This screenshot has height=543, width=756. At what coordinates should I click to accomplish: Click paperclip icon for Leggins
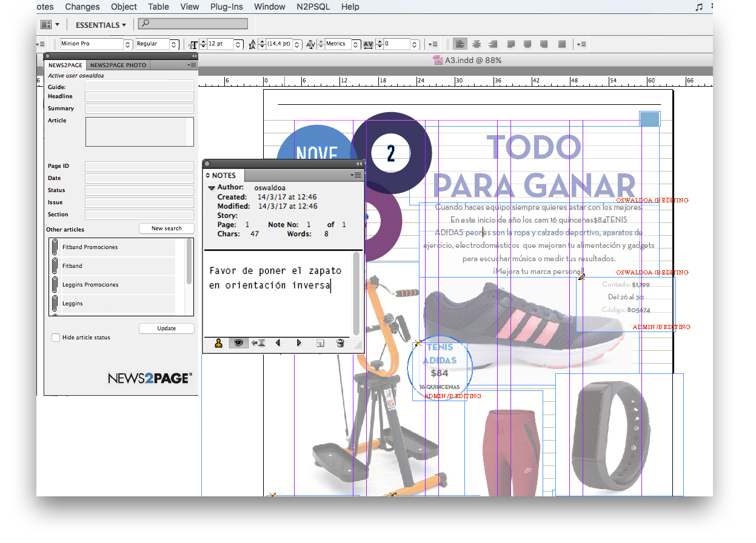coord(55,304)
